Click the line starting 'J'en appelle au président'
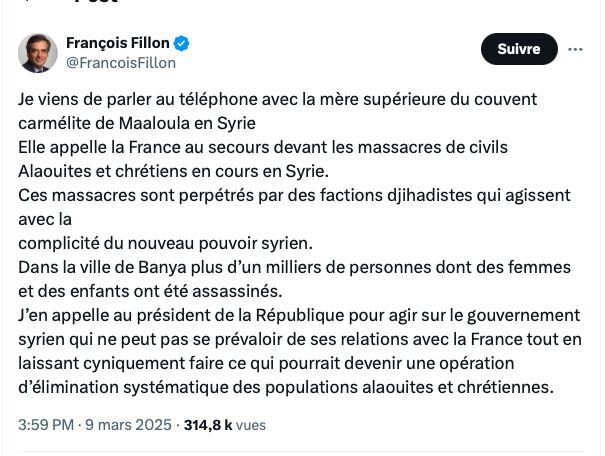The image size is (605, 456). pyautogui.click(x=299, y=315)
